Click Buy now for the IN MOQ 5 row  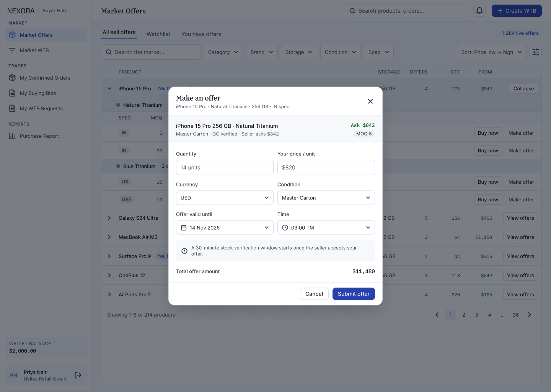click(x=488, y=133)
